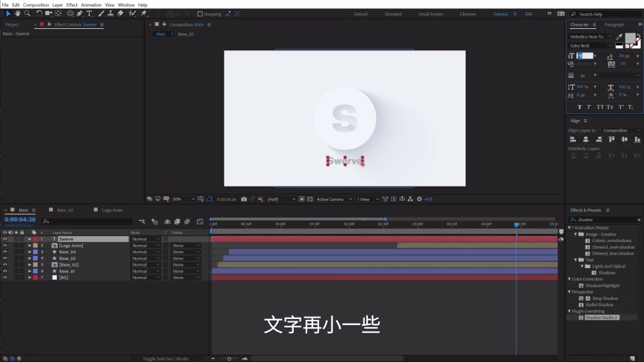Hide the Base_03 layer
The height and width of the screenshot is (362, 644).
point(5,258)
